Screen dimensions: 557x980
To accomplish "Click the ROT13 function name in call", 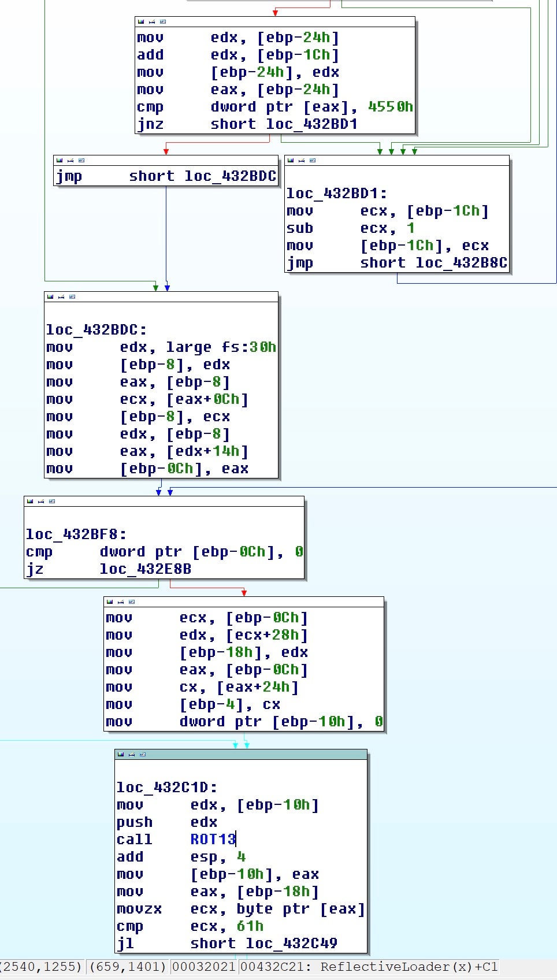I will tap(213, 839).
